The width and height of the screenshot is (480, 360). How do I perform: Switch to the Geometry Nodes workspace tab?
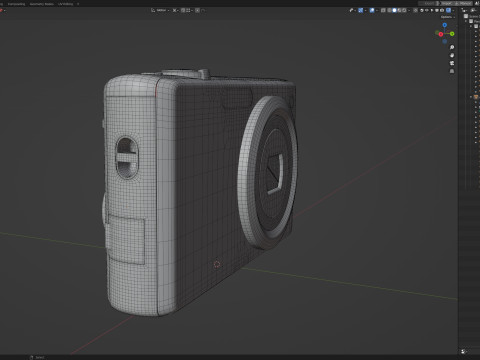(42, 4)
